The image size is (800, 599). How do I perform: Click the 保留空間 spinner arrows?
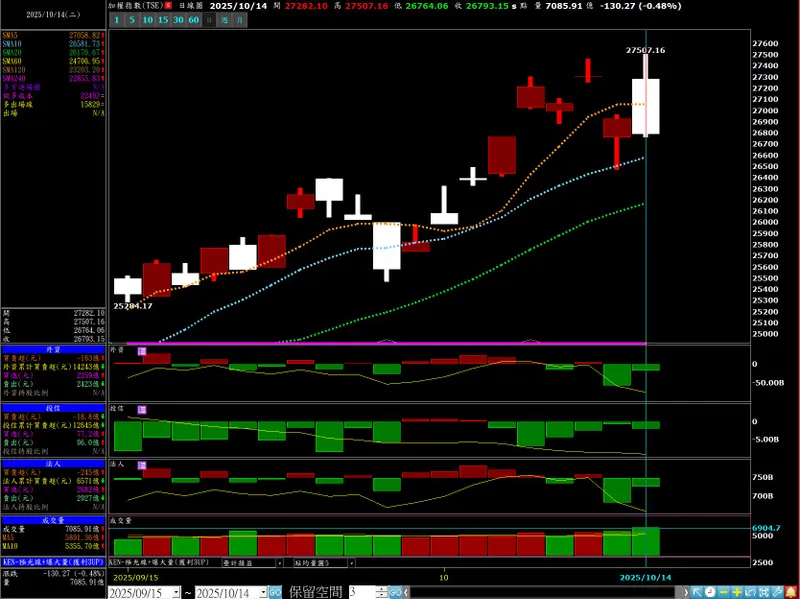click(382, 593)
